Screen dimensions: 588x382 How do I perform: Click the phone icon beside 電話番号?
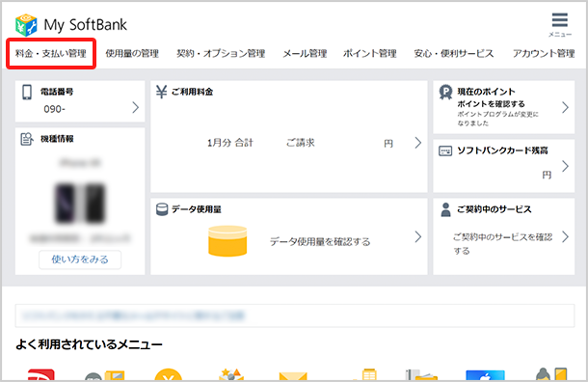(x=27, y=92)
